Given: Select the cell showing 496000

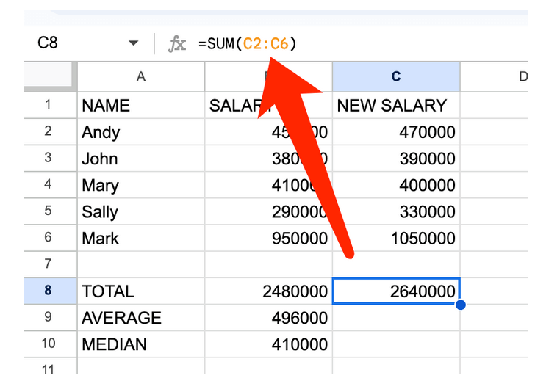Looking at the screenshot, I should pyautogui.click(x=268, y=318).
